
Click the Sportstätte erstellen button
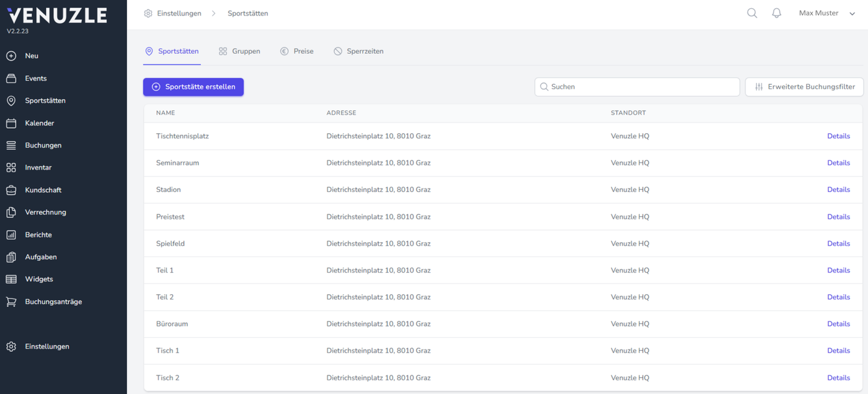pos(193,87)
